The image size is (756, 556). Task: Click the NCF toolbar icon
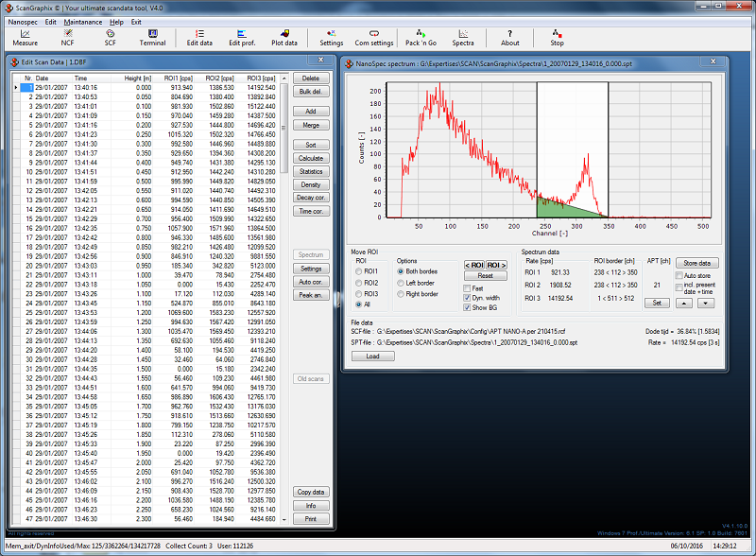click(67, 37)
